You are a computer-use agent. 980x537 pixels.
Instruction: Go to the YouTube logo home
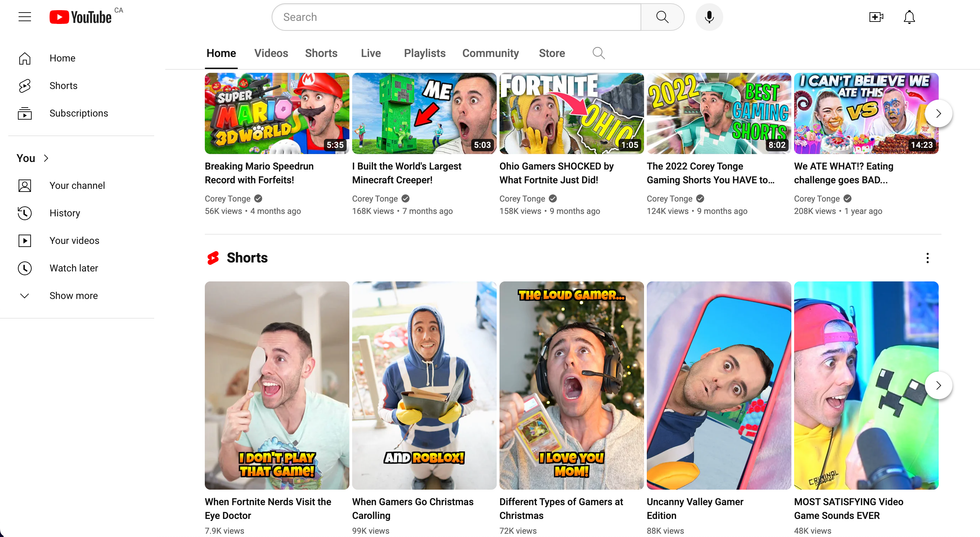tap(81, 17)
